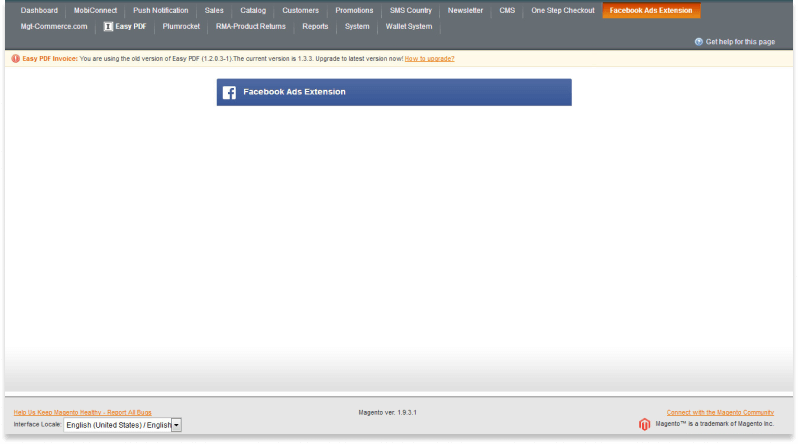Screen dimensions: 798x444
Task: Click the help question mark icon
Action: tap(699, 42)
